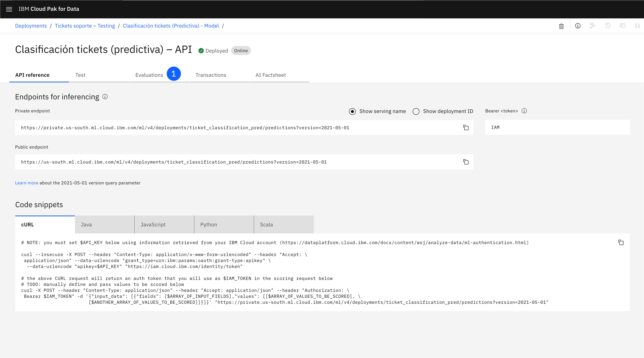Open the hamburger navigation menu
644x358 pixels.
[x=9, y=9]
